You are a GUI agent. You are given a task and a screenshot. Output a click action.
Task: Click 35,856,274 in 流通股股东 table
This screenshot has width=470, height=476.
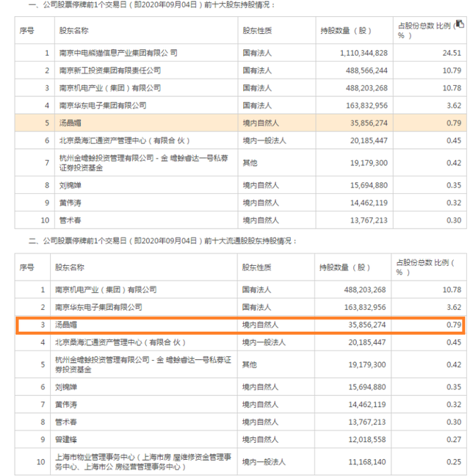[367, 325]
